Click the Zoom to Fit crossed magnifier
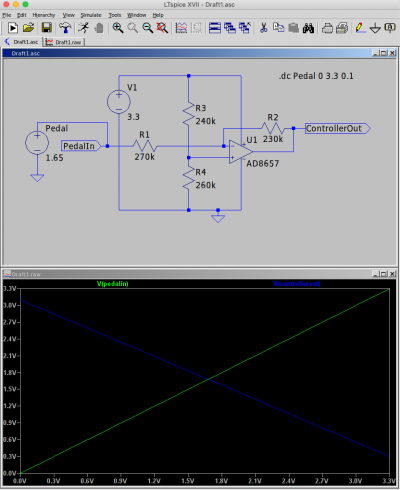The height and width of the screenshot is (490, 400). [x=162, y=28]
